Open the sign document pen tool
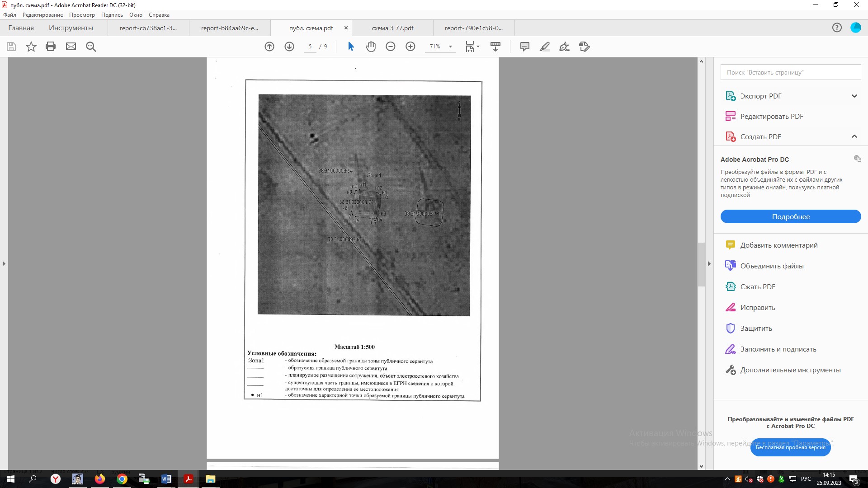This screenshot has width=868, height=488. (x=565, y=47)
